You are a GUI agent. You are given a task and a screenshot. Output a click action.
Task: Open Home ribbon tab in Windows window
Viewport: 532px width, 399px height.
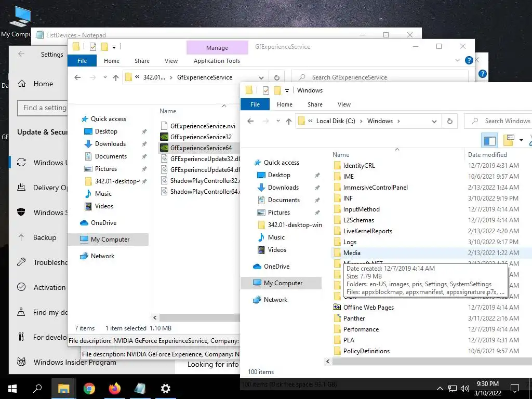pos(284,104)
